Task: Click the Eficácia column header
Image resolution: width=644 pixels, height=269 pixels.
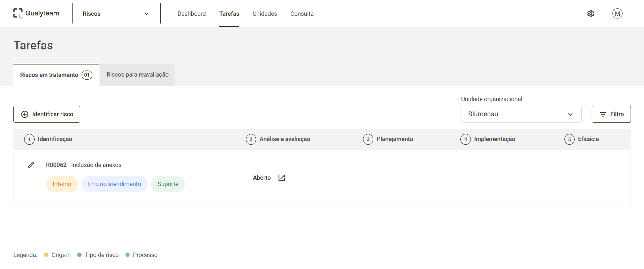Action: (588, 139)
